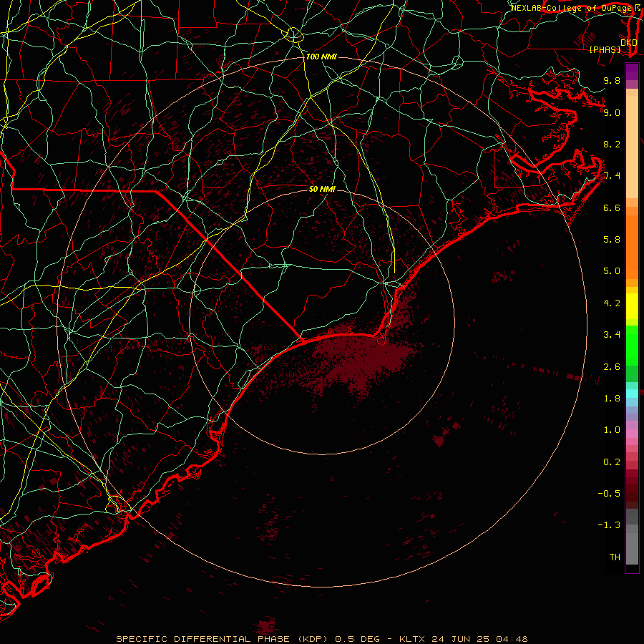The height and width of the screenshot is (644, 644).
Task: Click the yellow swatch in the color legend
Action: (x=632, y=306)
